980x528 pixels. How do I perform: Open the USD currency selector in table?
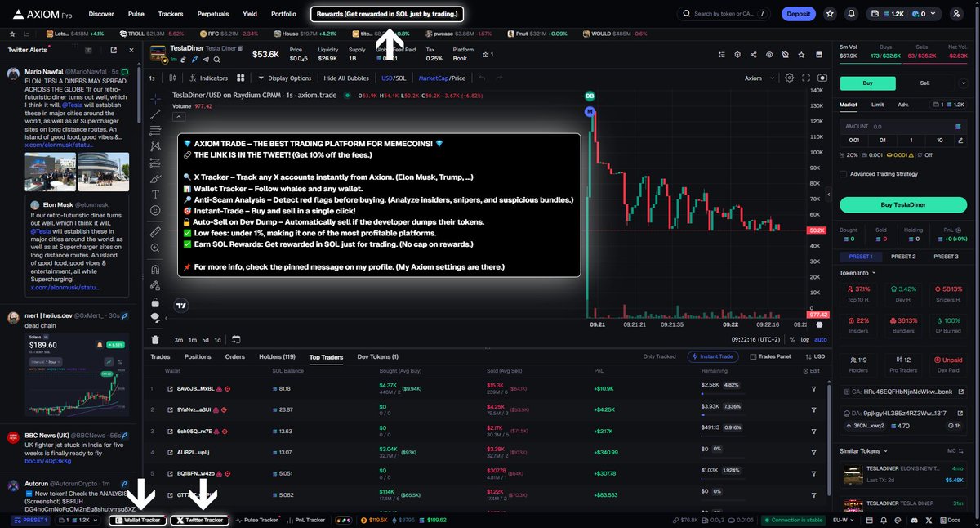(816, 357)
